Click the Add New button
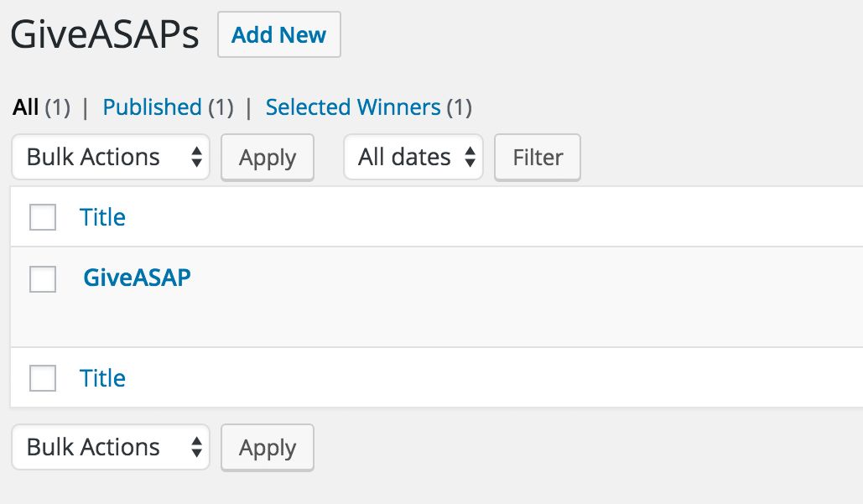Viewport: 863px width, 504px height. click(x=278, y=35)
